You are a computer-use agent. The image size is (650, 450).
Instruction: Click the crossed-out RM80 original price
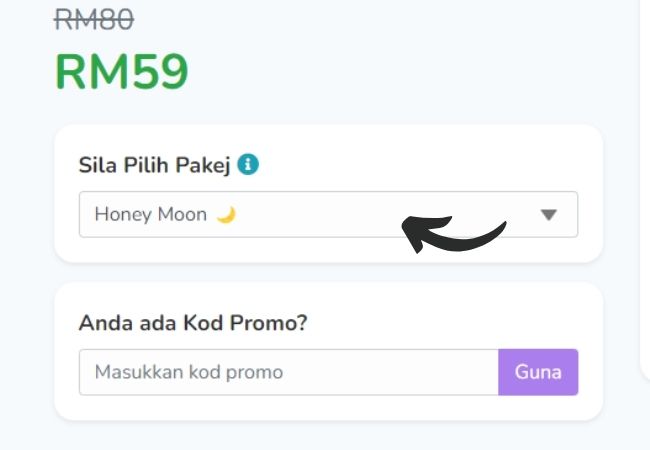click(94, 19)
